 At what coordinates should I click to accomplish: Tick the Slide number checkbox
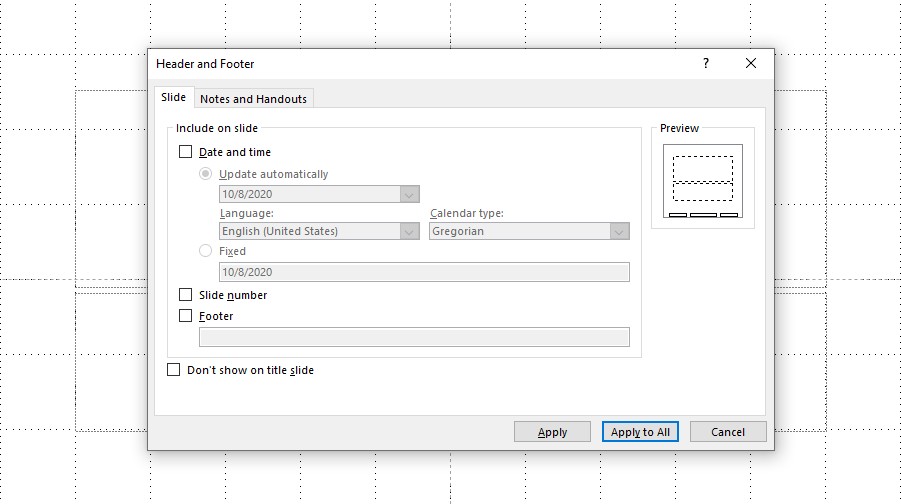click(185, 296)
